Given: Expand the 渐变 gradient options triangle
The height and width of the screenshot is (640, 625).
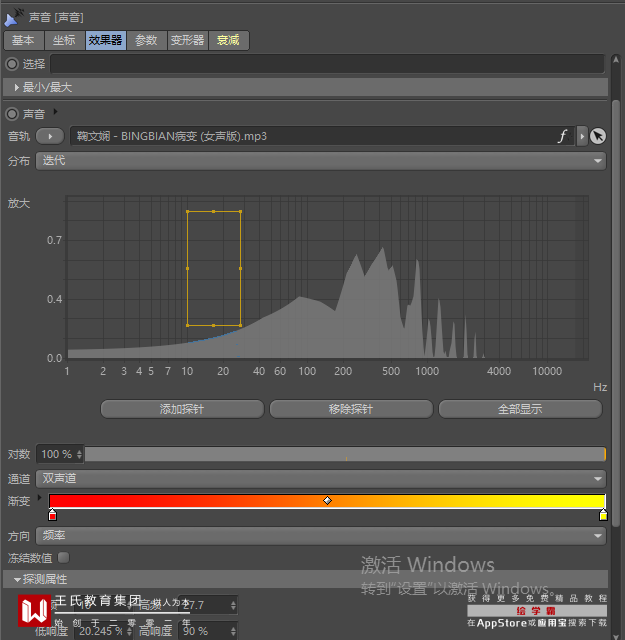Looking at the screenshot, I should pos(40,498).
